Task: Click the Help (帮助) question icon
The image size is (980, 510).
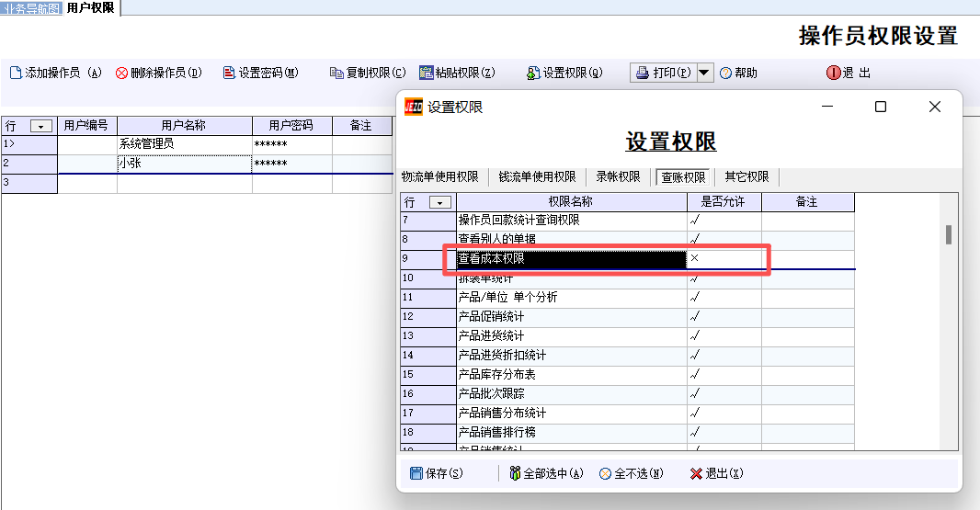Action: tap(725, 74)
